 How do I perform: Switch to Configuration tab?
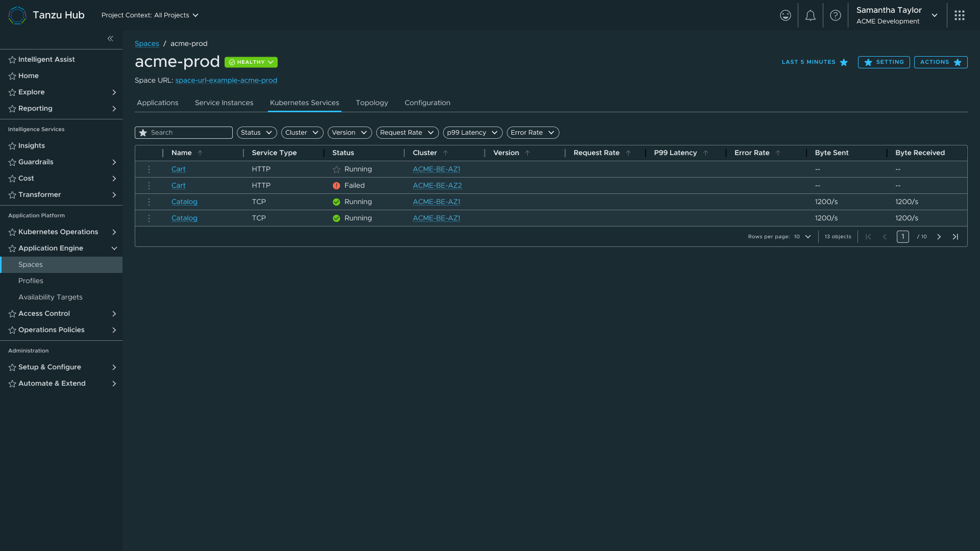pos(428,103)
